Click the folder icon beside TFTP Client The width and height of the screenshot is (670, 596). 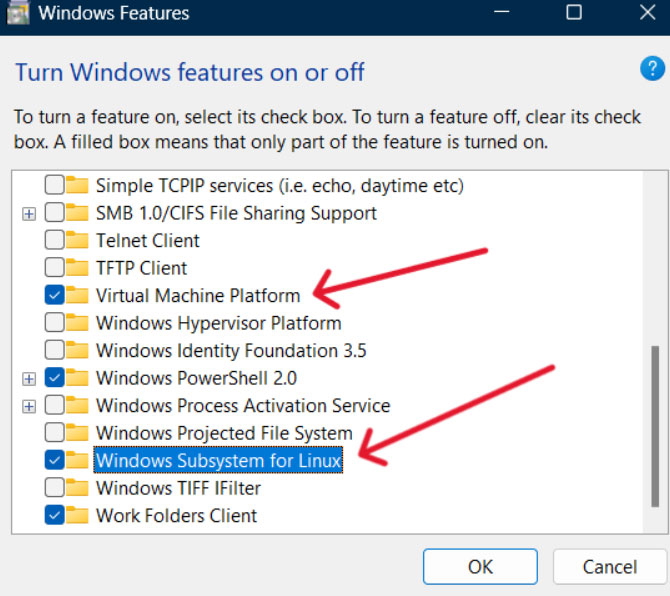pos(77,268)
